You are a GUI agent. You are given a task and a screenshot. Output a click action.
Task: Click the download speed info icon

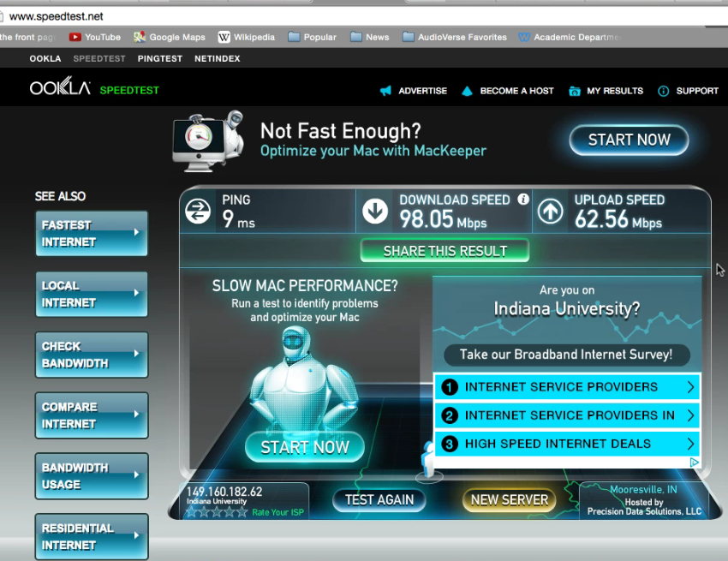coord(523,200)
